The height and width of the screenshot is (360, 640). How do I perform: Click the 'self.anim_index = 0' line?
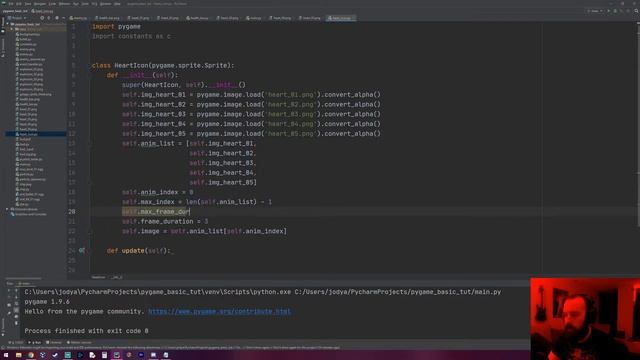coord(158,192)
